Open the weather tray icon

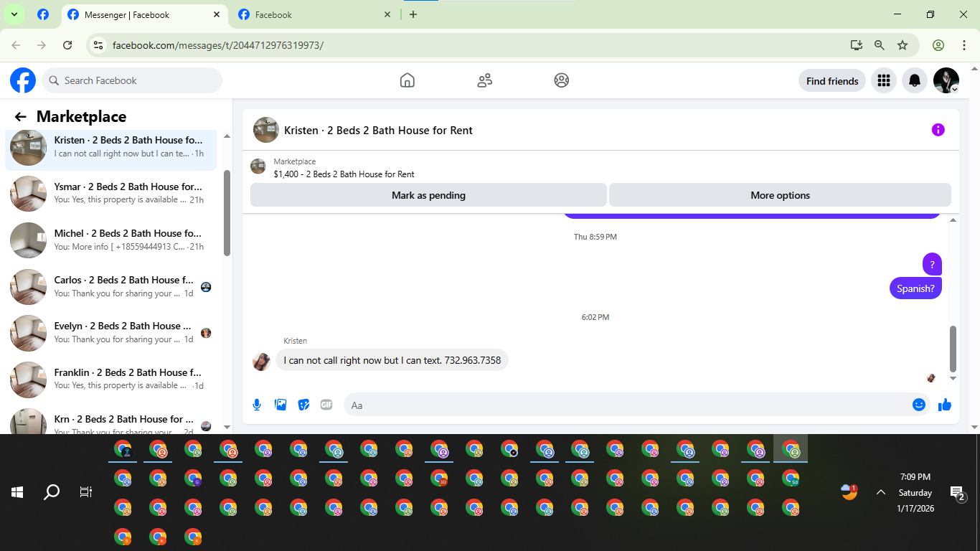coord(849,492)
